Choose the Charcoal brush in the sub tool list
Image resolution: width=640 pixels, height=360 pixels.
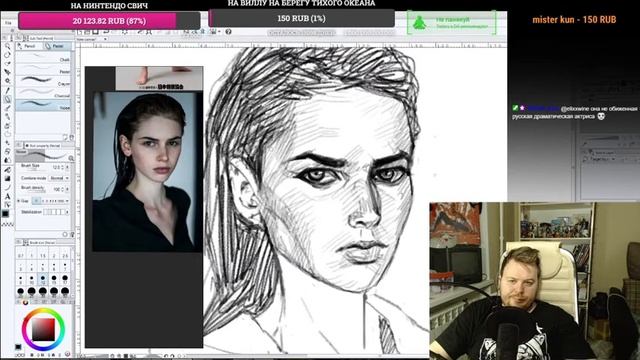coord(43,93)
